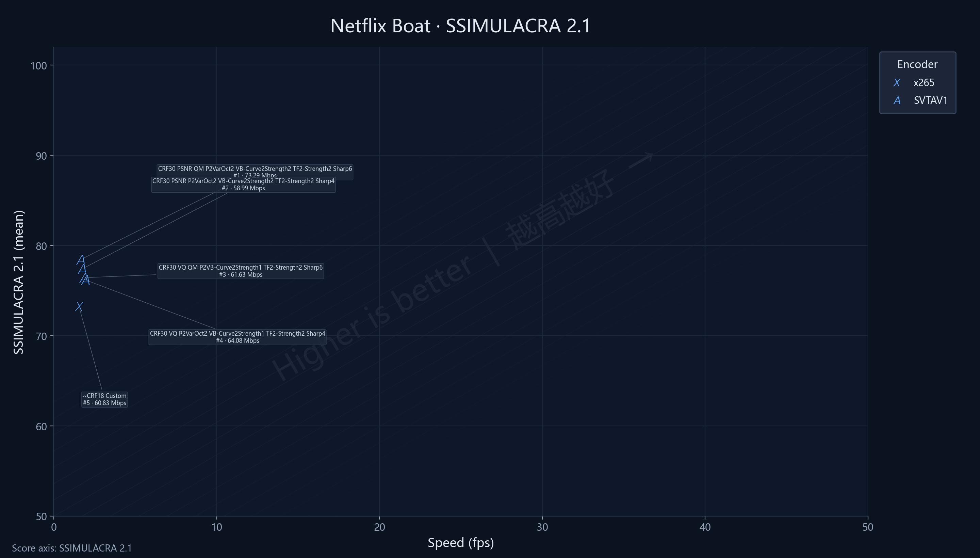
Task: Click the 70 tick on the y-axis
Action: point(42,336)
